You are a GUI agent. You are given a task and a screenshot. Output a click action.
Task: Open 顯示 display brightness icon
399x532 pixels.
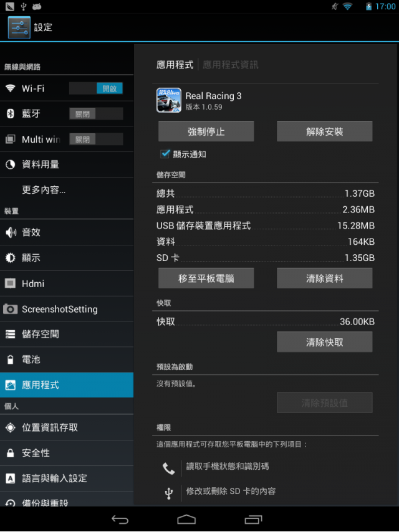[11, 258]
